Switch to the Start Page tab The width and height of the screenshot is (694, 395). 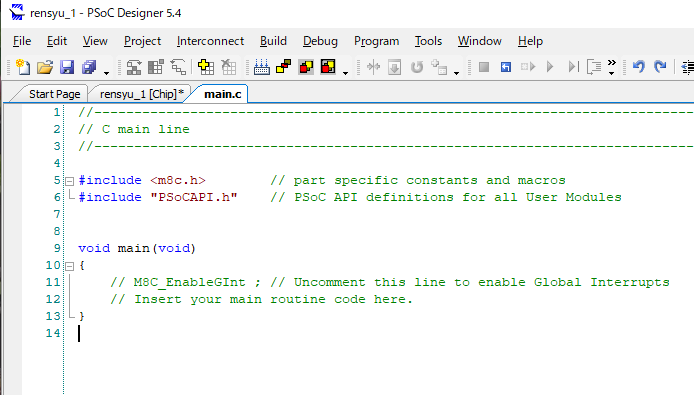[54, 94]
